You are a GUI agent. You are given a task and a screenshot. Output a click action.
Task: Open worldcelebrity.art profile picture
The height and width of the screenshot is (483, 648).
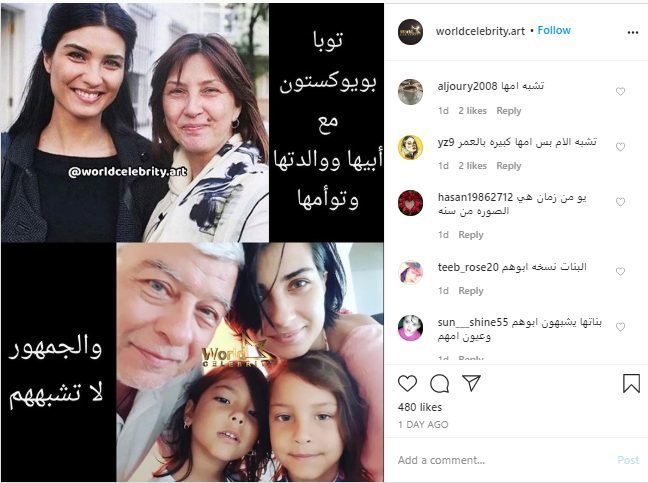click(410, 31)
